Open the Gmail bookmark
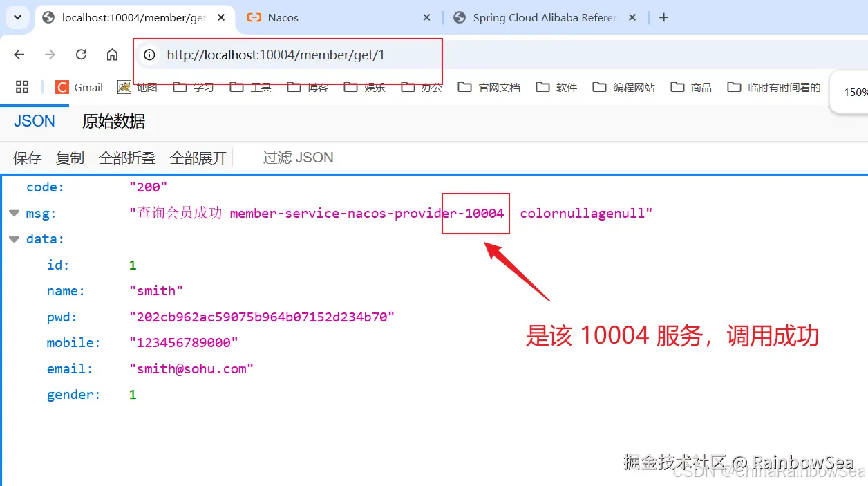This screenshot has width=868, height=486. click(x=79, y=86)
